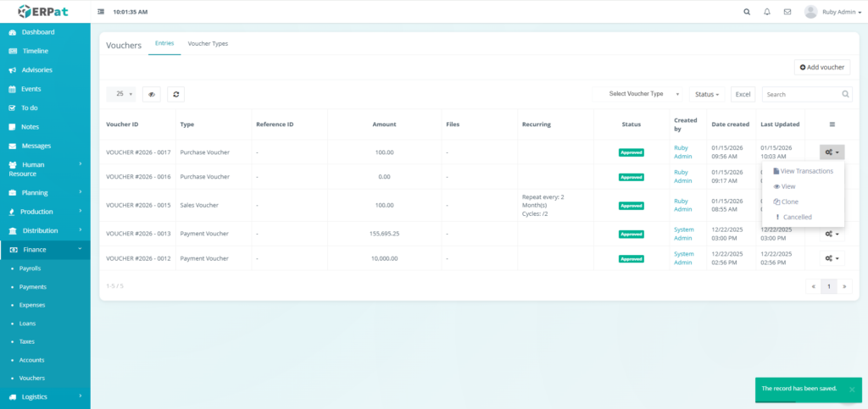
Task: Toggle the sidebar menu icon beside clock
Action: 101,12
